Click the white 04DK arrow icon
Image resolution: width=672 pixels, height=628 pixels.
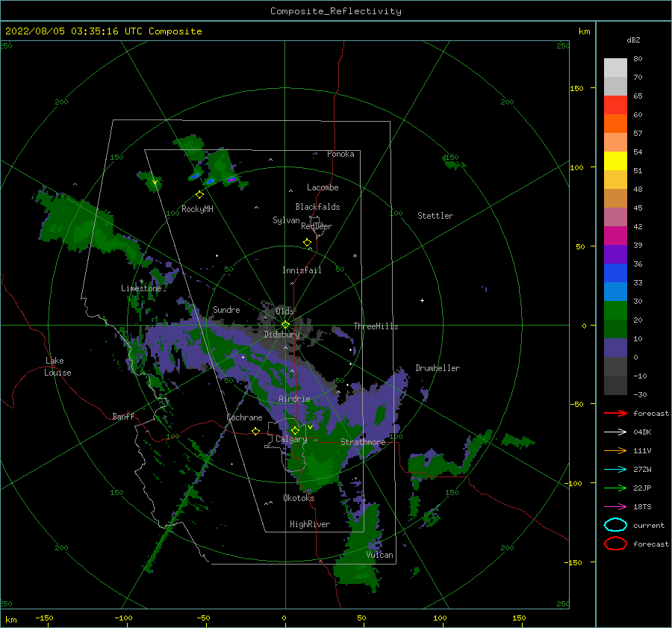click(x=615, y=432)
